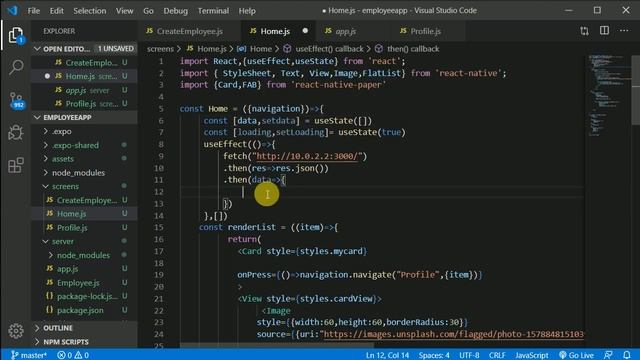Click the Open Changes compare icon
This screenshot has height=360, width=640.
584,31
